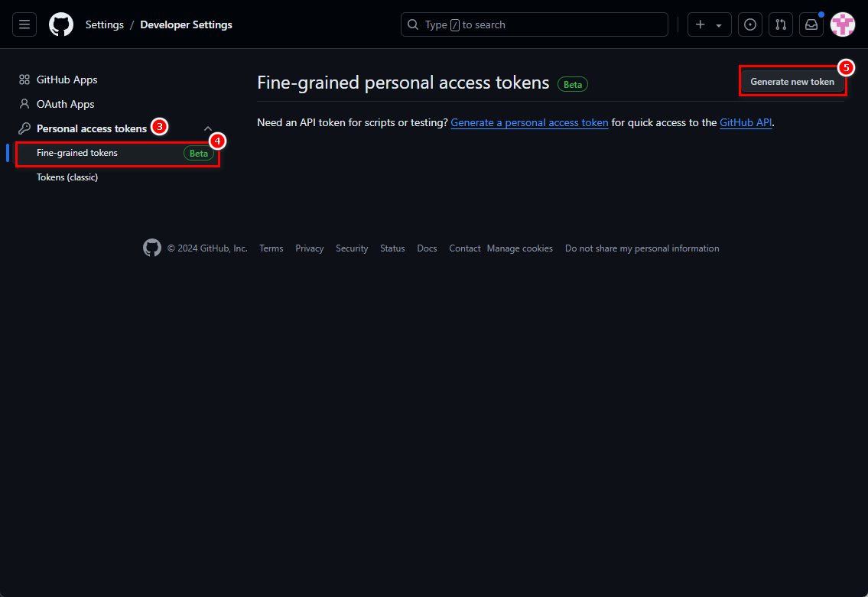Open OAuth Apps in the sidebar
Screen dimensions: 868x597
tap(65, 104)
